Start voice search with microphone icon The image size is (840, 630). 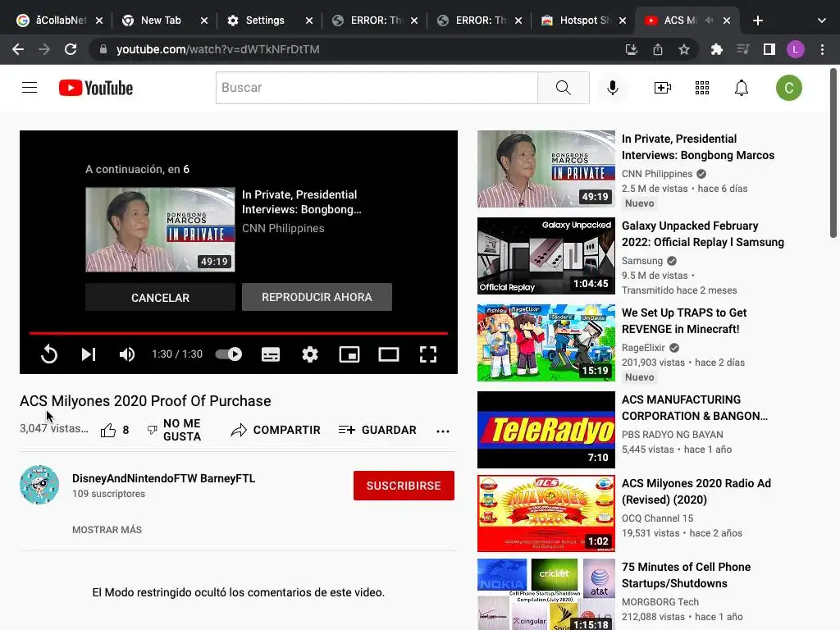point(612,87)
